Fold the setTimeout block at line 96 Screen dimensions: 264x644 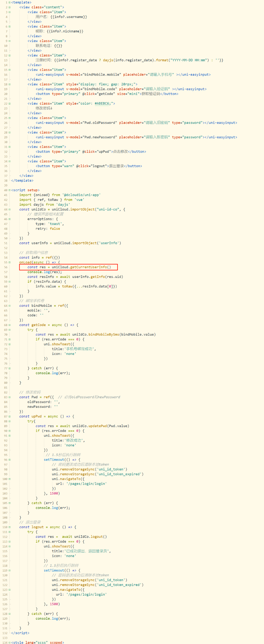pyautogui.click(x=10, y=460)
